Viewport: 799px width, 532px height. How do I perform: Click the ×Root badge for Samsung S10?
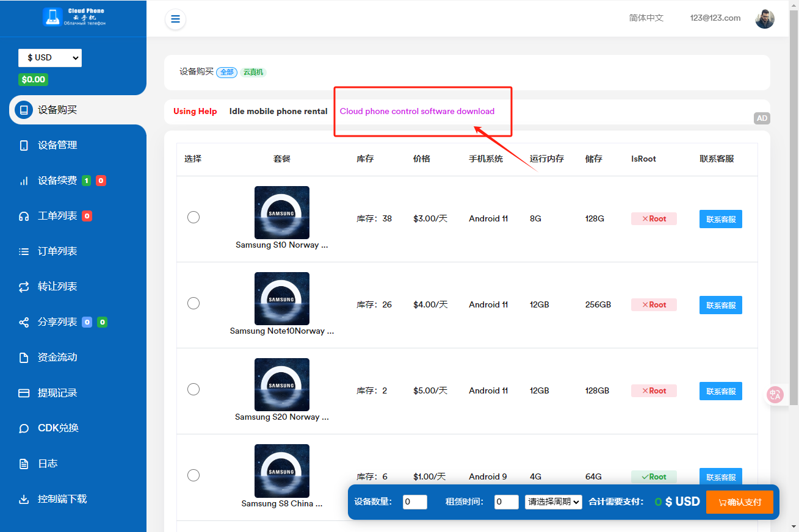click(x=654, y=218)
